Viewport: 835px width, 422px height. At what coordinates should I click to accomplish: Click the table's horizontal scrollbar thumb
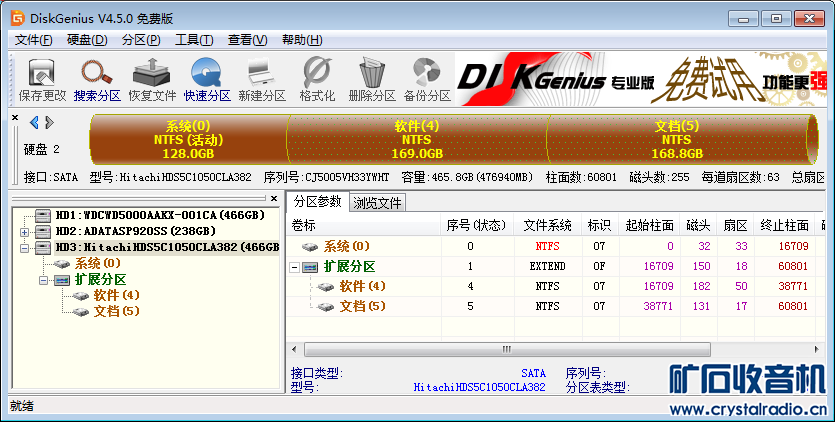click(x=507, y=350)
